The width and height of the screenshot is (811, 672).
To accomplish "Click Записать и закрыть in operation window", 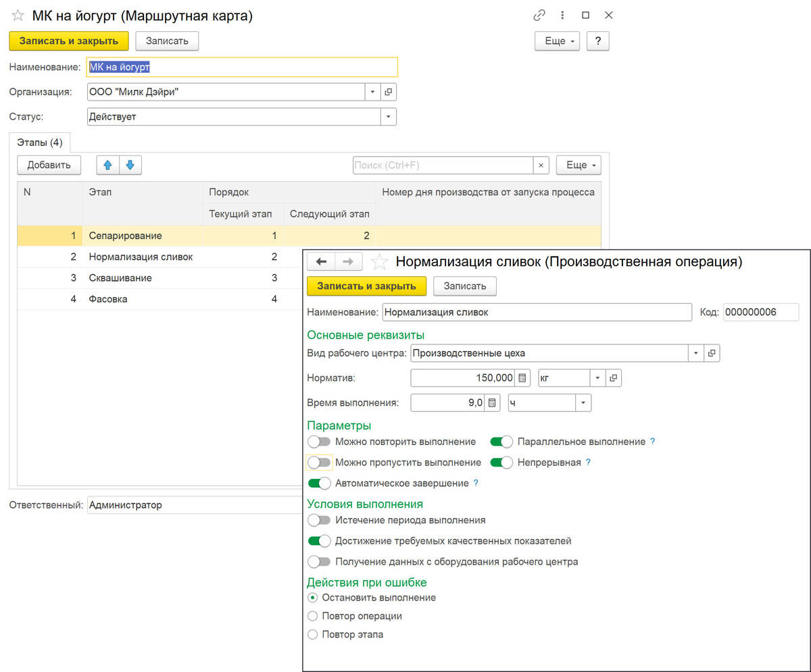I will pyautogui.click(x=366, y=286).
